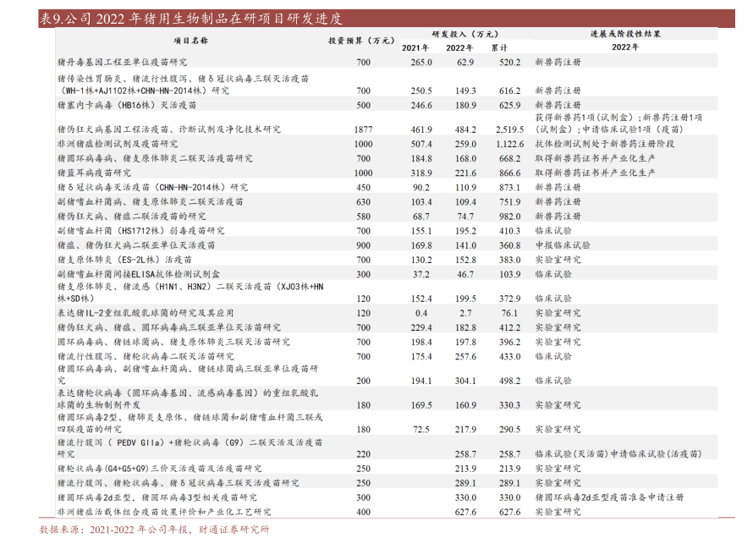
Task: Click the '数据来源' footnote below the table
Action: click(x=154, y=530)
